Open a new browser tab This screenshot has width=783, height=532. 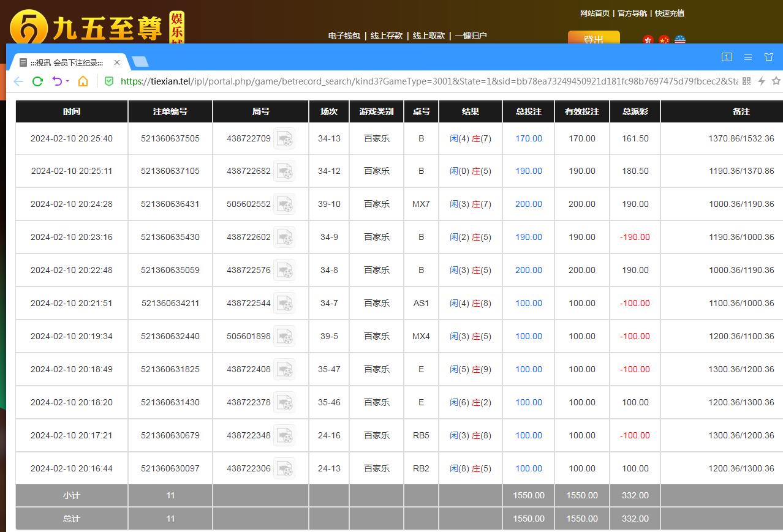click(140, 62)
